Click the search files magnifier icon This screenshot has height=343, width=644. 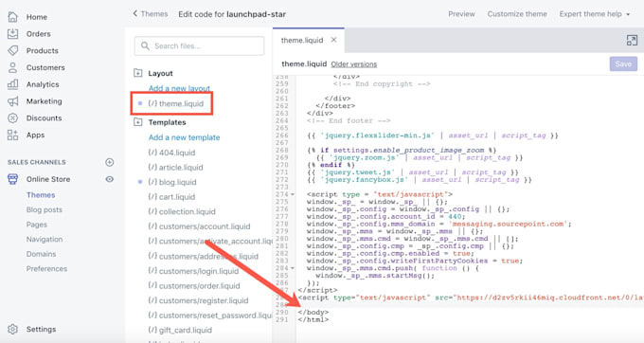[x=145, y=45]
